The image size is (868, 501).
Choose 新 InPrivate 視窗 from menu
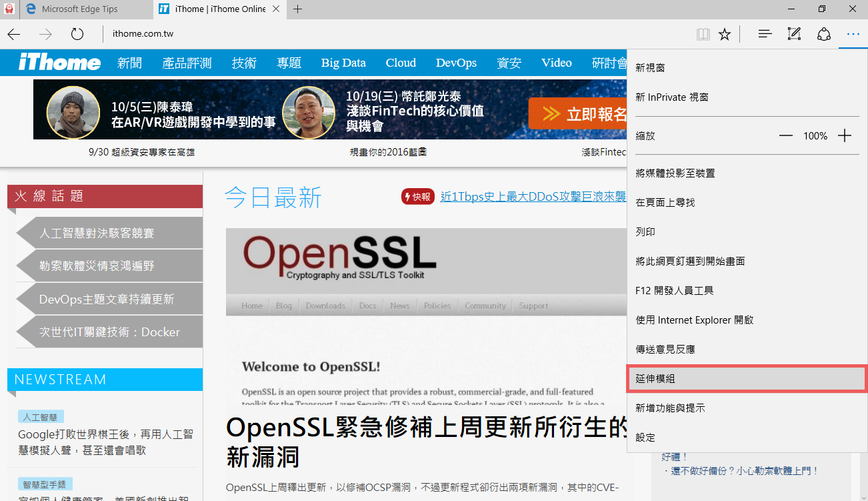(x=672, y=97)
